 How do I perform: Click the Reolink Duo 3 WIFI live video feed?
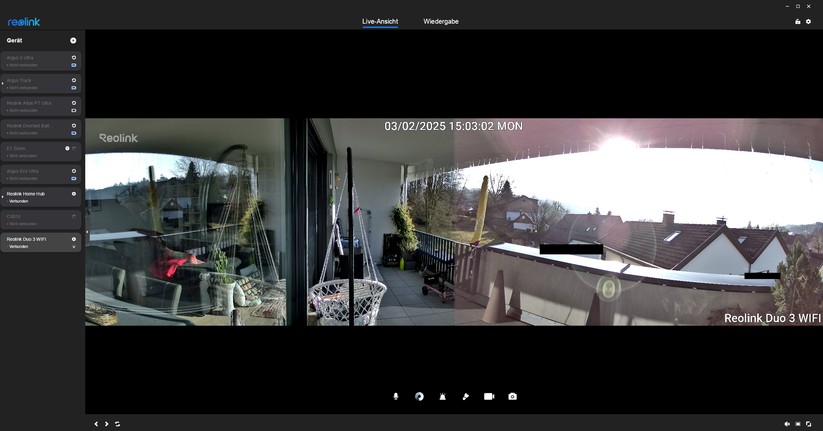(x=454, y=222)
